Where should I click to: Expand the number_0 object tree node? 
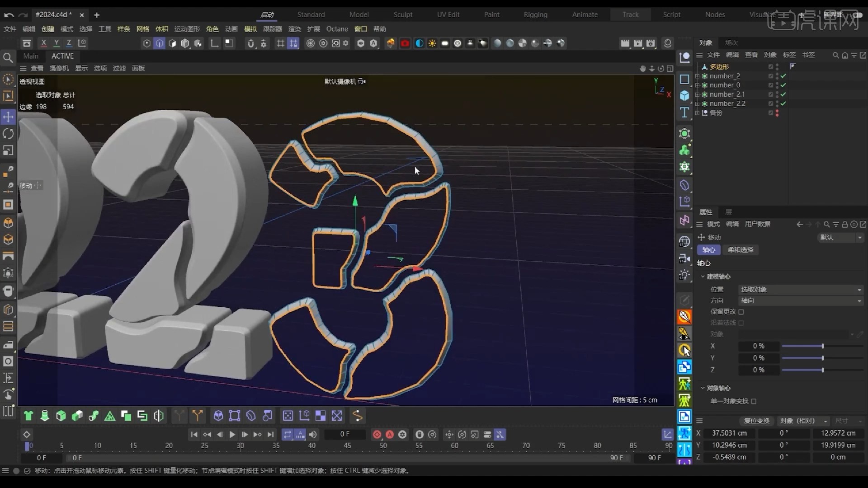[x=698, y=85]
